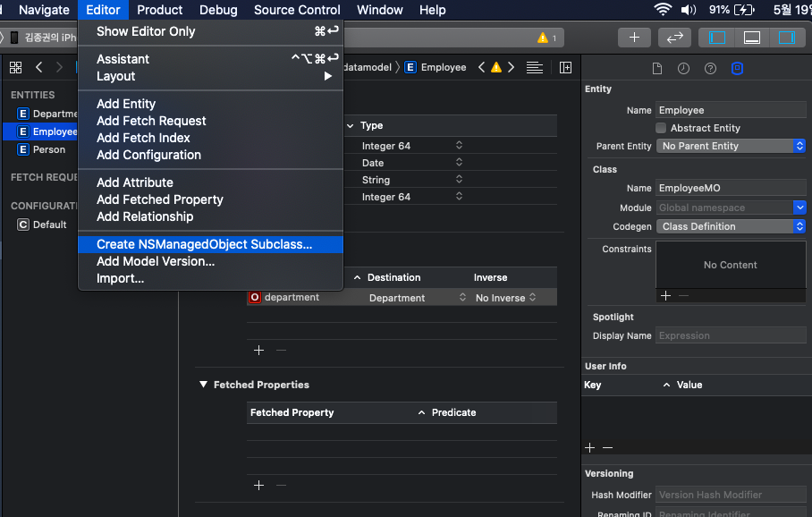
Task: Choose Add Relationship menu item
Action: pos(210,216)
